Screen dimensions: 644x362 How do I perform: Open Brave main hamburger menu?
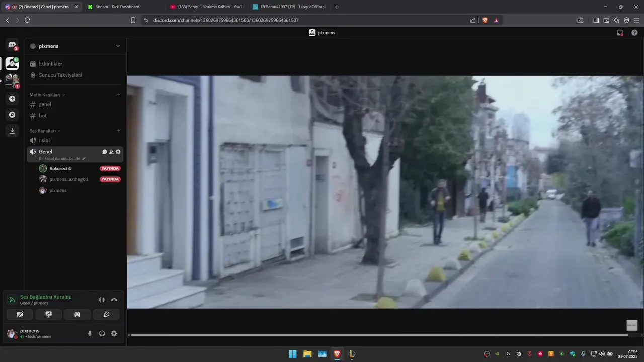pyautogui.click(x=636, y=20)
